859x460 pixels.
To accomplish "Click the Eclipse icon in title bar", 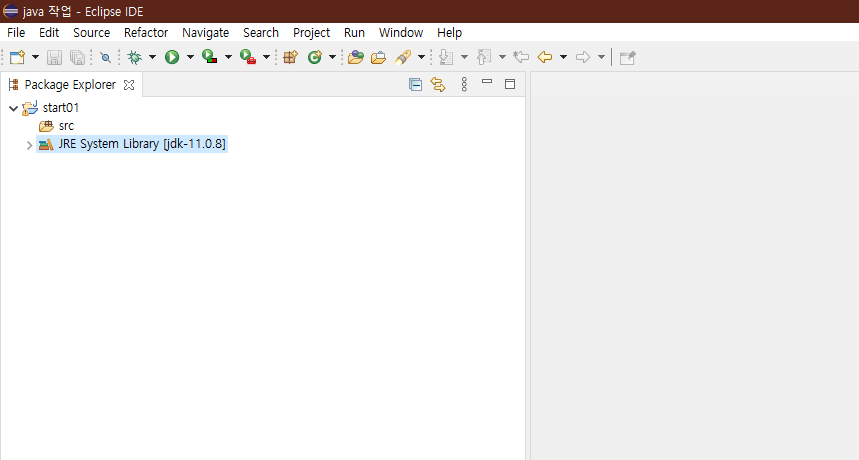I will (10, 11).
